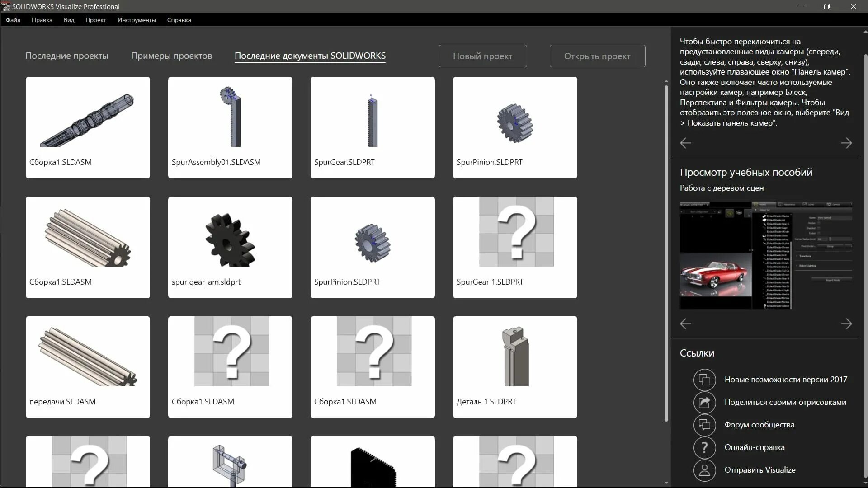Click the right sidebar vertical scrollbar

click(865, 267)
